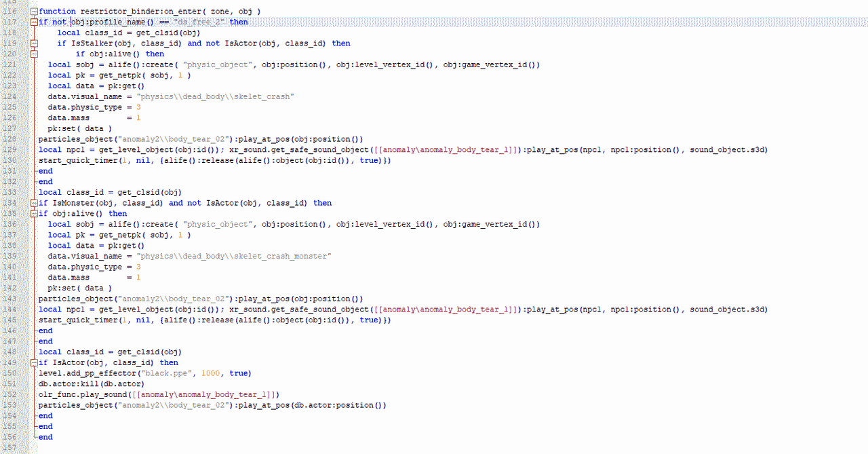868x454 pixels.
Task: Click the "black.ppe" string on line 150
Action: point(165,373)
